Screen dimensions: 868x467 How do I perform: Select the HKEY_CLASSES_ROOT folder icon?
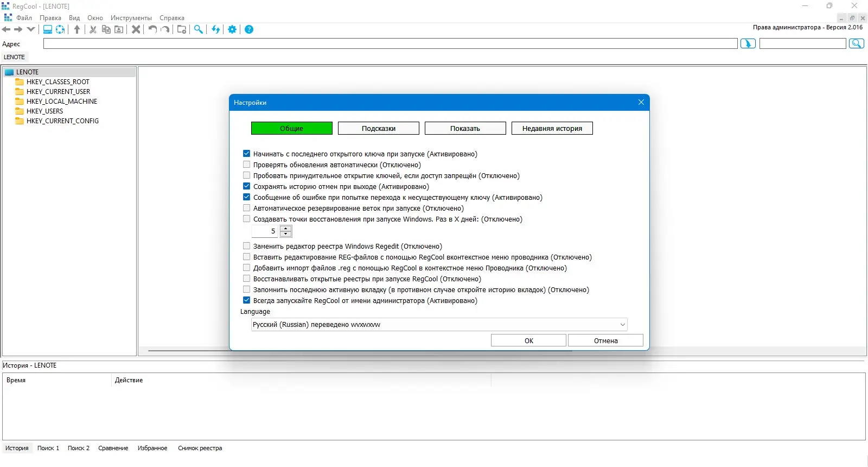(x=20, y=82)
